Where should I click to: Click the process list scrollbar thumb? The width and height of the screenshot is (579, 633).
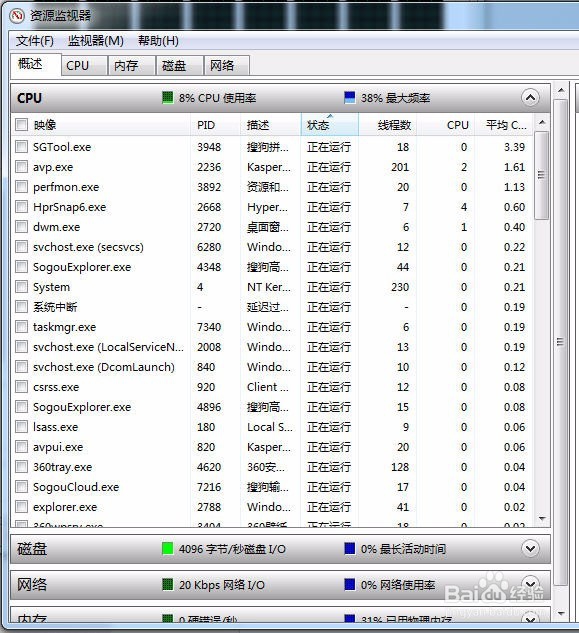(542, 175)
